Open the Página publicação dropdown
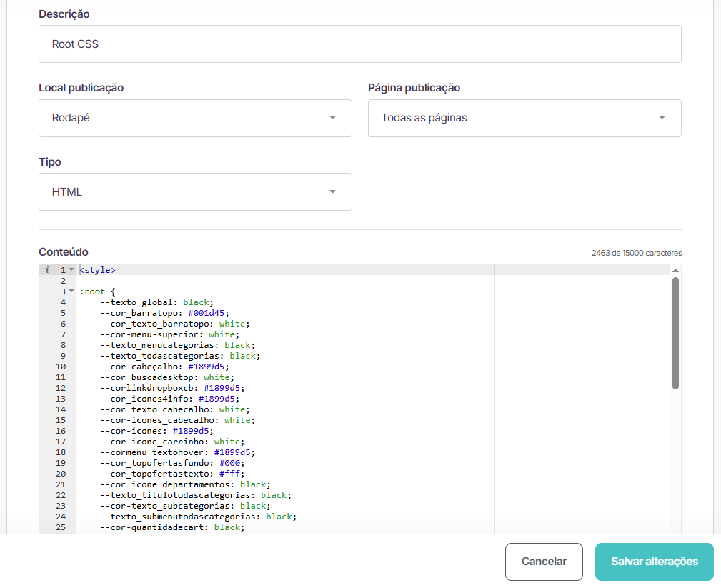 pyautogui.click(x=524, y=118)
